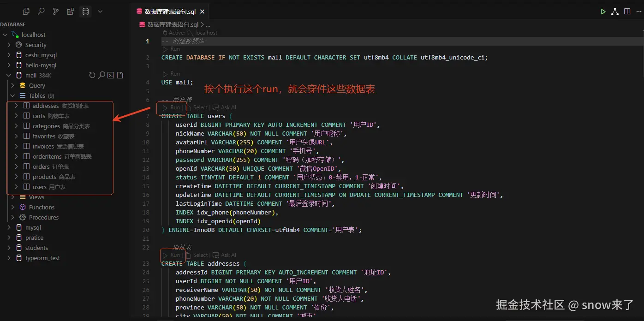Click the addresses table icon
This screenshot has width=644, height=321.
pos(26,106)
